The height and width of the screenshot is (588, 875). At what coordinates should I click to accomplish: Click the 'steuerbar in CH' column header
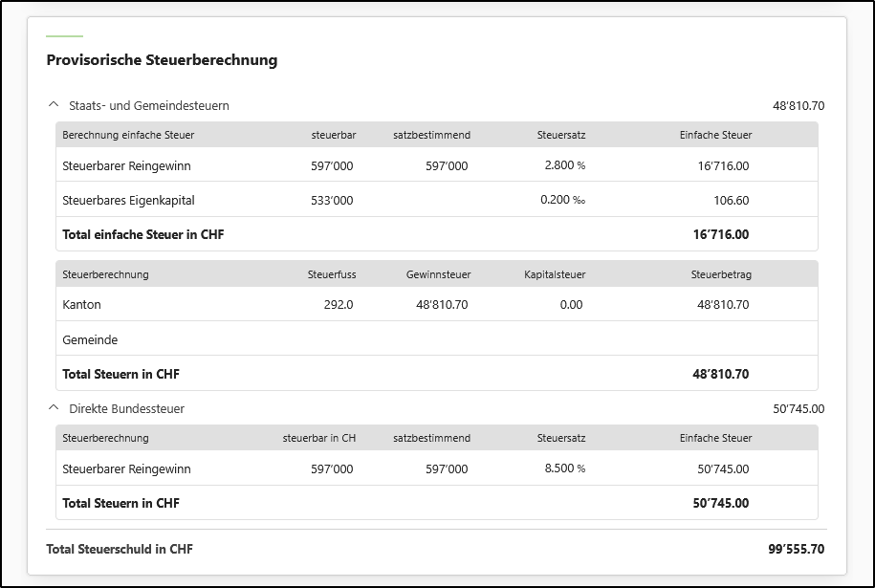319,438
